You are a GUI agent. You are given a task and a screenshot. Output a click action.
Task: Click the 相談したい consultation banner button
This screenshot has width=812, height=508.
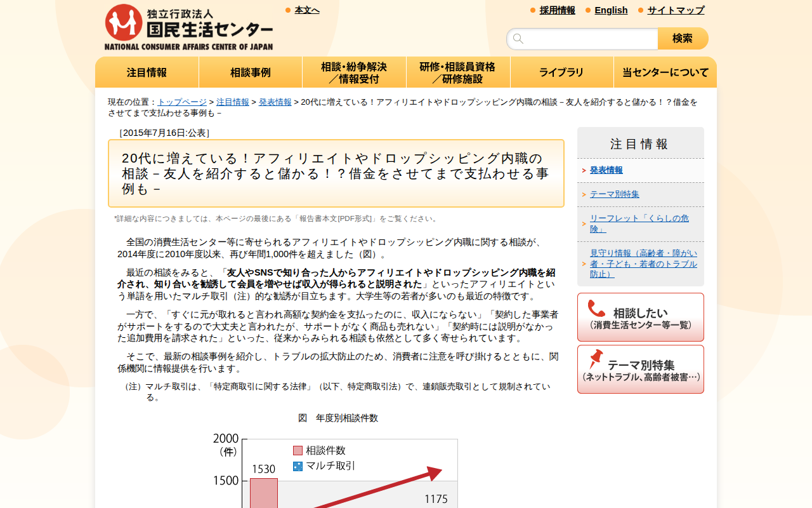[x=641, y=317]
